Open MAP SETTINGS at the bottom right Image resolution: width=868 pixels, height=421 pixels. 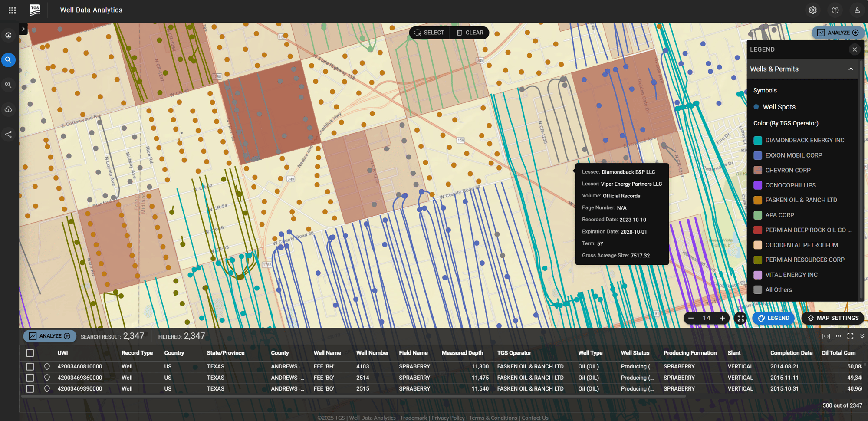tap(832, 318)
